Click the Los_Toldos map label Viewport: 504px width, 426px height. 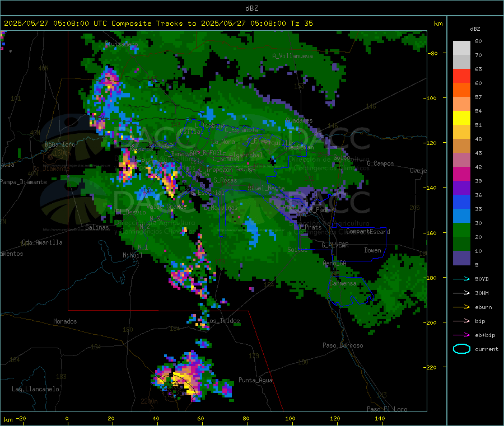point(222,321)
